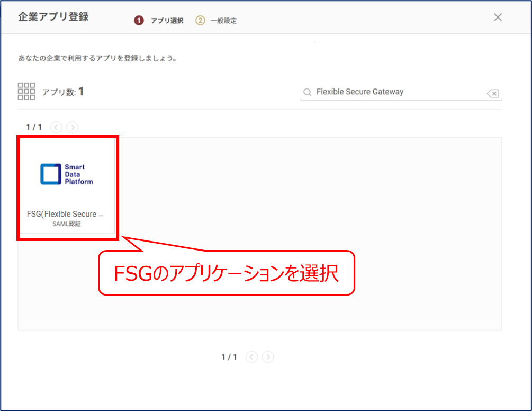This screenshot has width=532, height=411.
Task: Focus the app search input field
Action: pos(400,92)
